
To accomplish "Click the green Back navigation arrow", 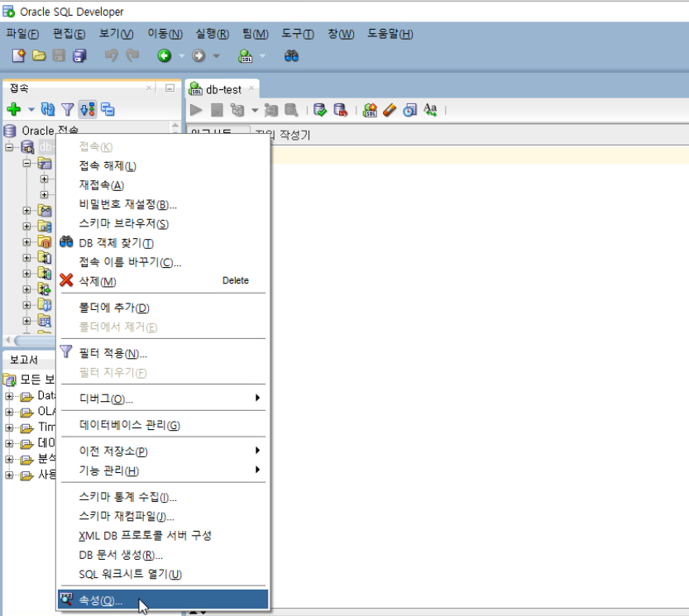I will pyautogui.click(x=165, y=55).
